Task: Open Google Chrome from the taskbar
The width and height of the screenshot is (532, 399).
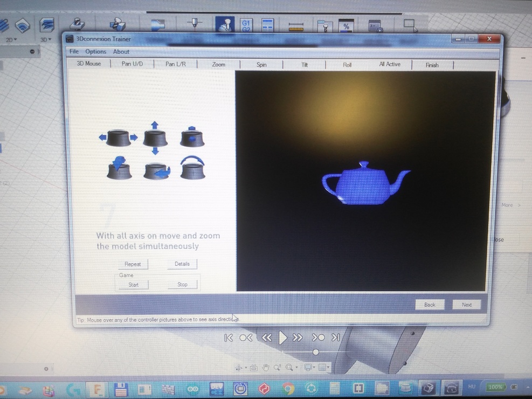Action: click(288, 388)
